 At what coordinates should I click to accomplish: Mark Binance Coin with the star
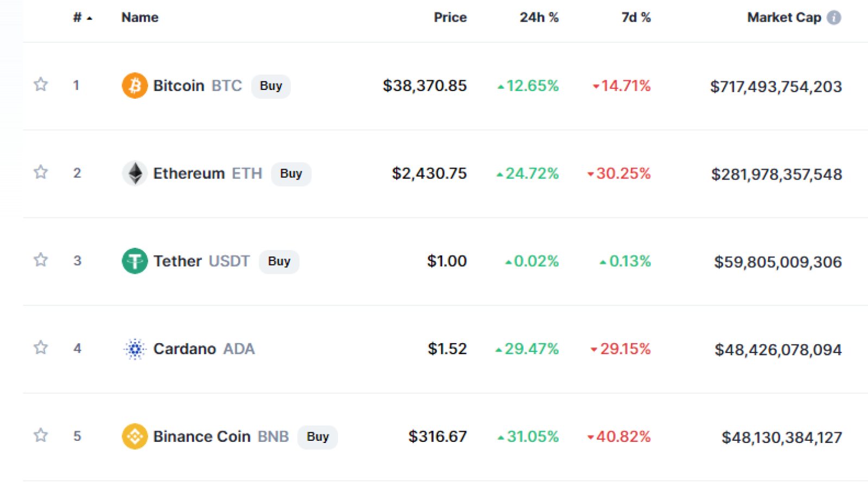(41, 435)
